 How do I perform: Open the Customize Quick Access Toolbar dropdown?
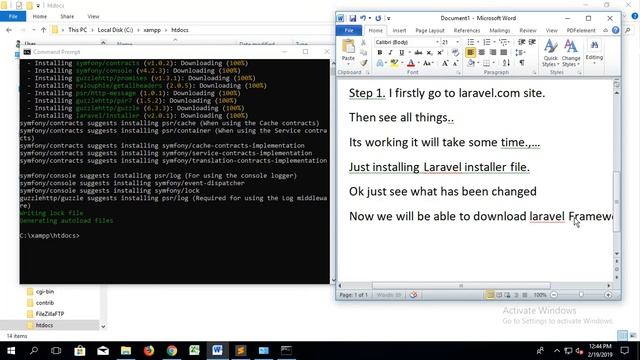[389, 18]
